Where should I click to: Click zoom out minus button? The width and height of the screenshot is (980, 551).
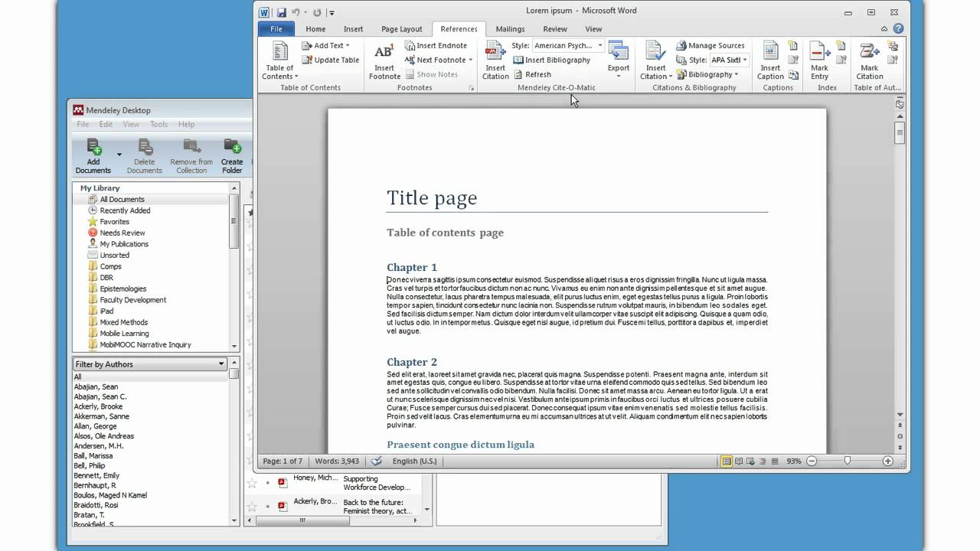(x=812, y=461)
